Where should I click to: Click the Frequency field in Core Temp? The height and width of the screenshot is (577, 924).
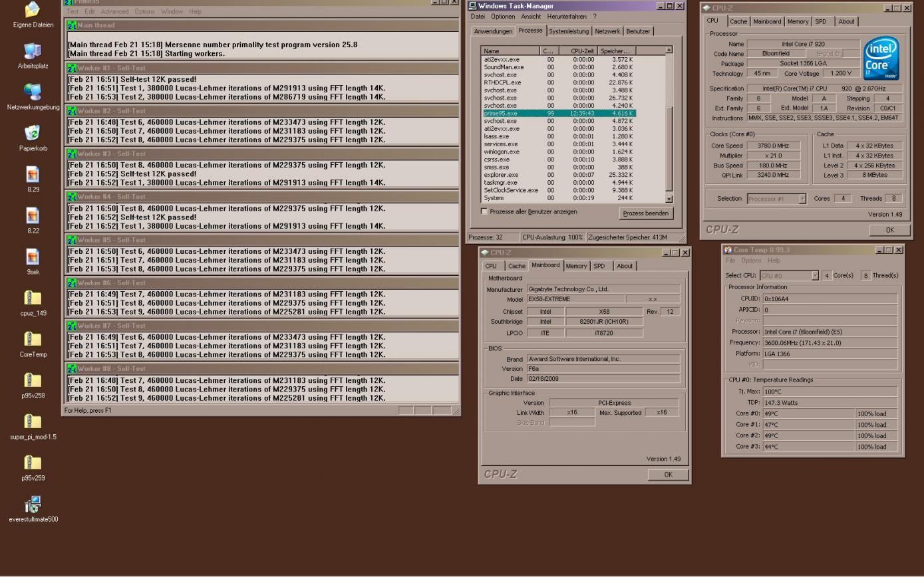coord(830,342)
